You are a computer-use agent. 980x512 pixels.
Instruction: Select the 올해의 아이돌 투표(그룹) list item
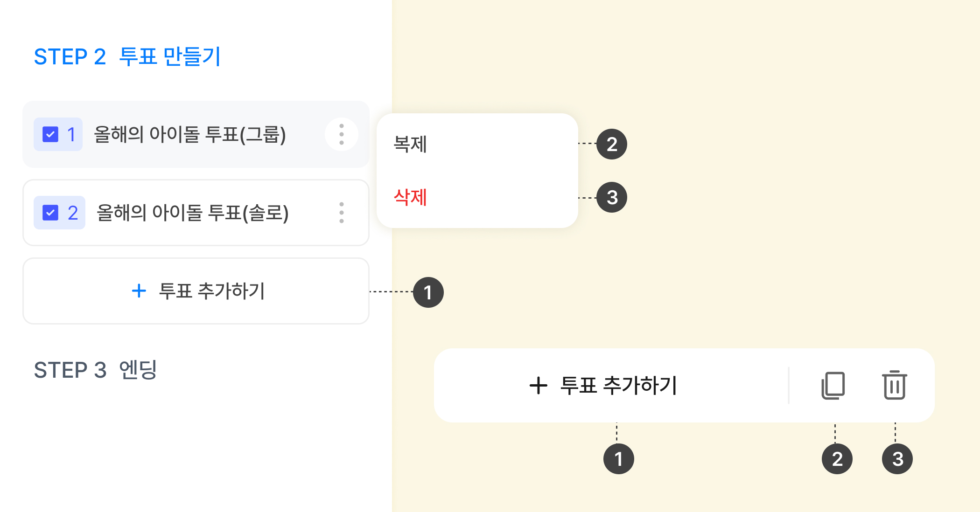click(189, 134)
